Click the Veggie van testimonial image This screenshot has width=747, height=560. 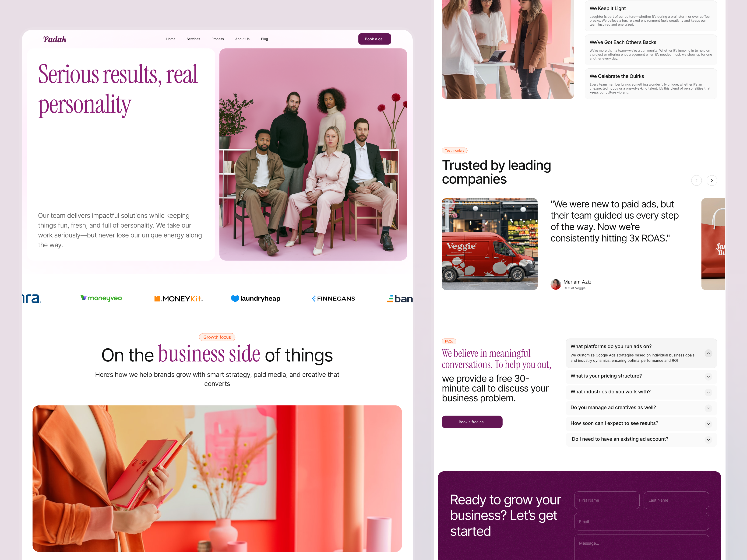point(489,244)
